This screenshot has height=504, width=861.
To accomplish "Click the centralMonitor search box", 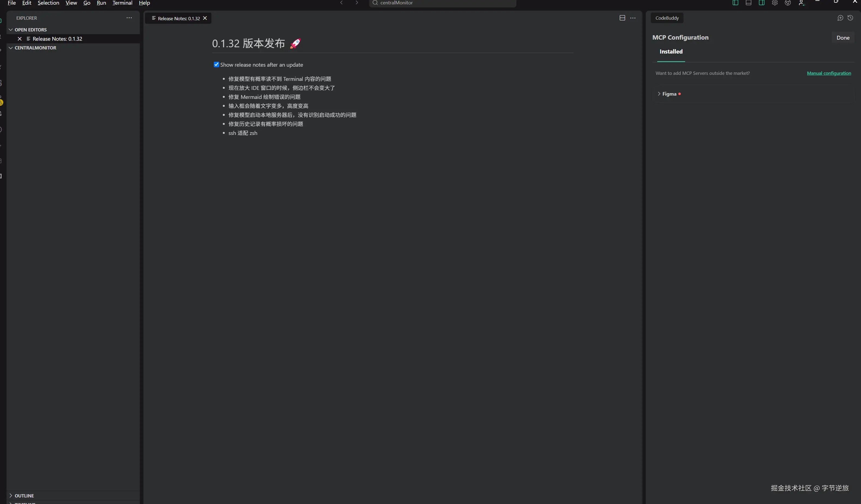I will point(442,3).
